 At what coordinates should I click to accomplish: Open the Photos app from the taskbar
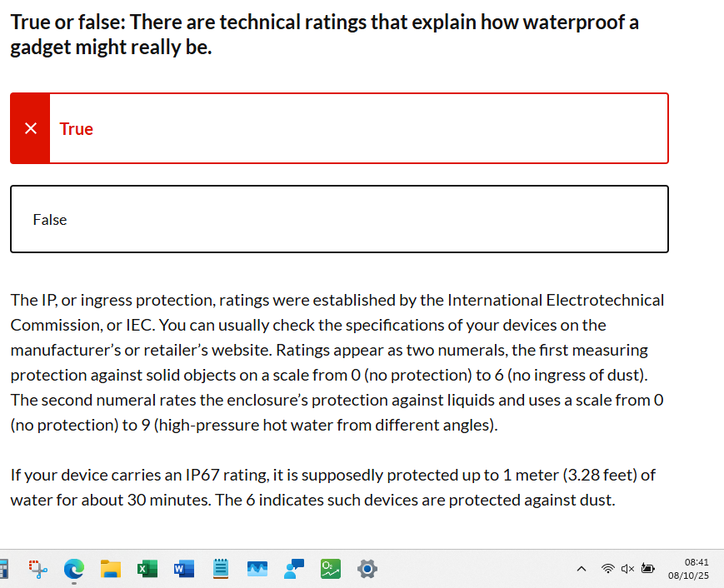pos(257,569)
